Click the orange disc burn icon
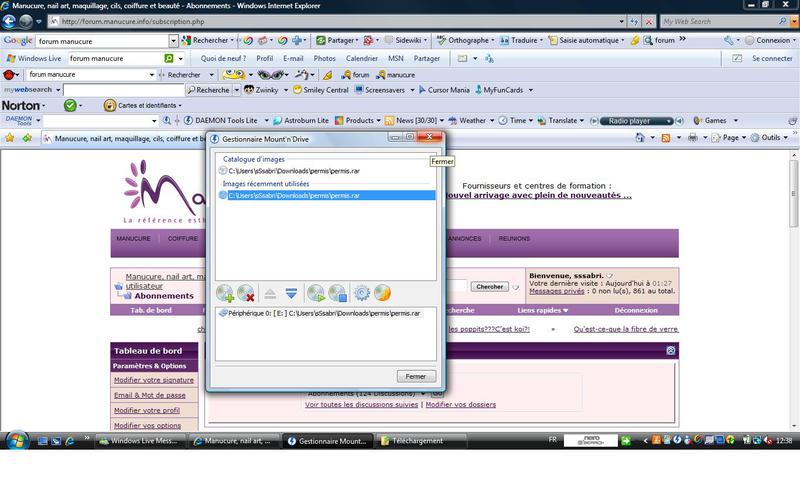The height and width of the screenshot is (483, 800). click(x=382, y=293)
